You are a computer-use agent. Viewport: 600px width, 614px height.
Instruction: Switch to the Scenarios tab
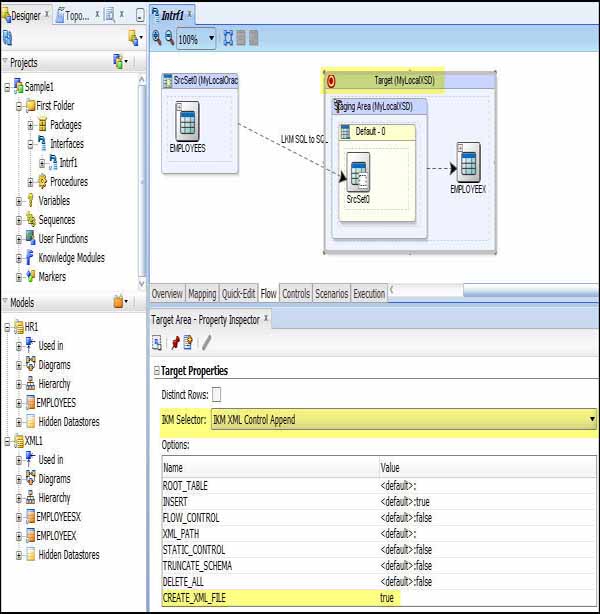(x=332, y=294)
